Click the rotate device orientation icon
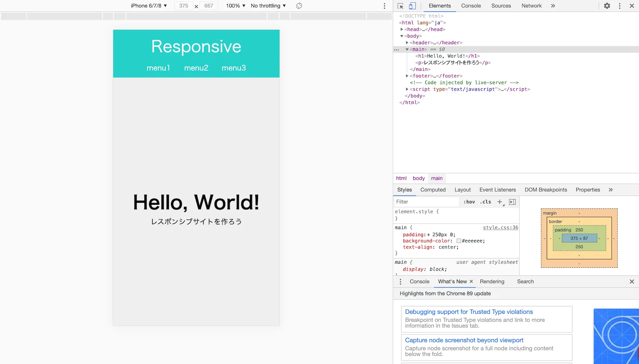 [x=299, y=6]
